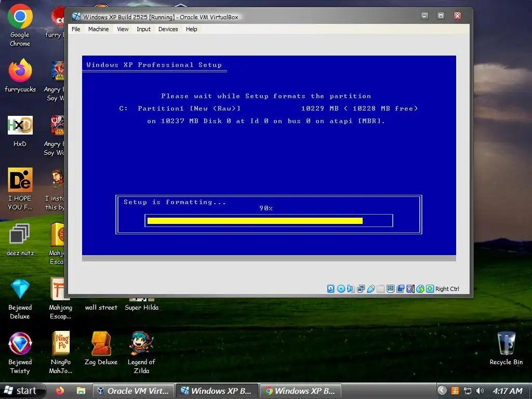Click the USB devices status icon
Viewport: 532px width, 399px height.
click(371, 289)
